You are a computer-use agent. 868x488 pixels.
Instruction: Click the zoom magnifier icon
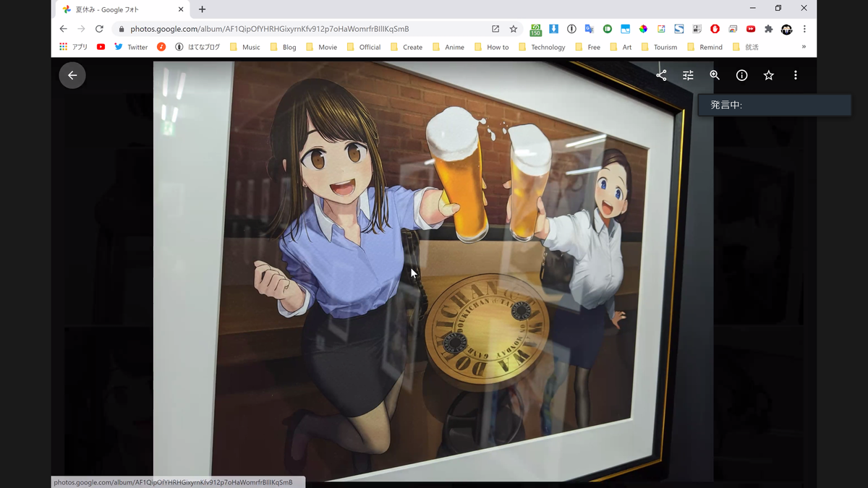click(x=715, y=75)
